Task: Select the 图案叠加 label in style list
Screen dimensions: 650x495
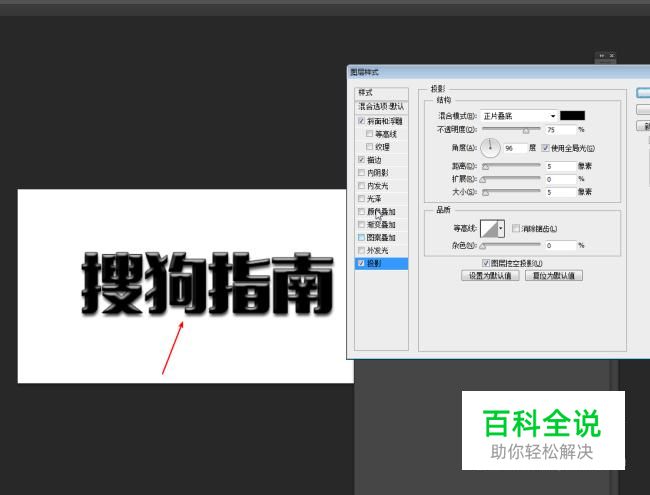Action: pyautogui.click(x=381, y=238)
